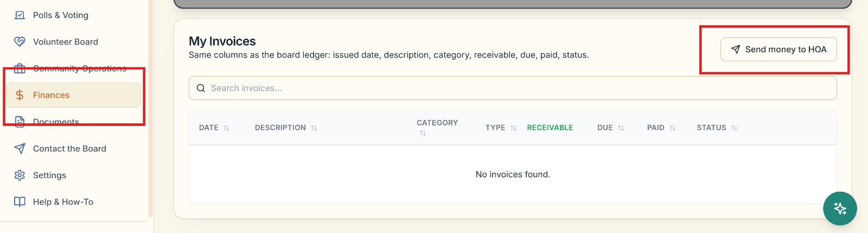Click the Volunteer Board heart icon
Image resolution: width=868 pixels, height=233 pixels.
[20, 42]
